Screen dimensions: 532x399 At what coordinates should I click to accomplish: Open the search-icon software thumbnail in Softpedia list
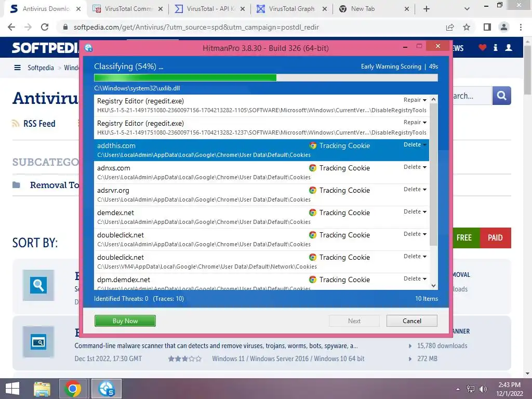pyautogui.click(x=38, y=285)
